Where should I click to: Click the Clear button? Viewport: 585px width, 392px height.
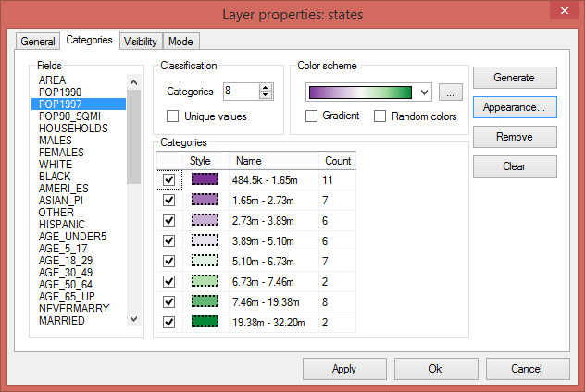pyautogui.click(x=515, y=166)
